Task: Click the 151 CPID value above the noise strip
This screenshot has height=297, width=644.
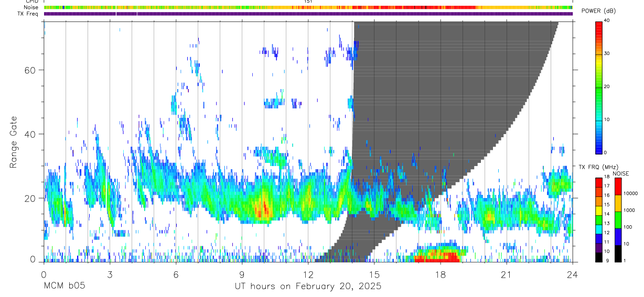Action: [x=308, y=2]
